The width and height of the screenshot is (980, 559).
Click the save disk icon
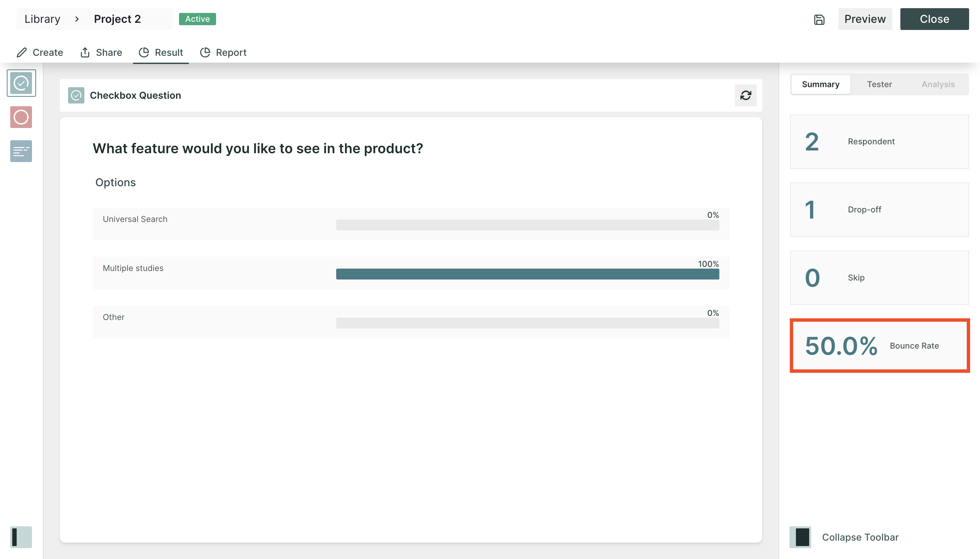(819, 19)
